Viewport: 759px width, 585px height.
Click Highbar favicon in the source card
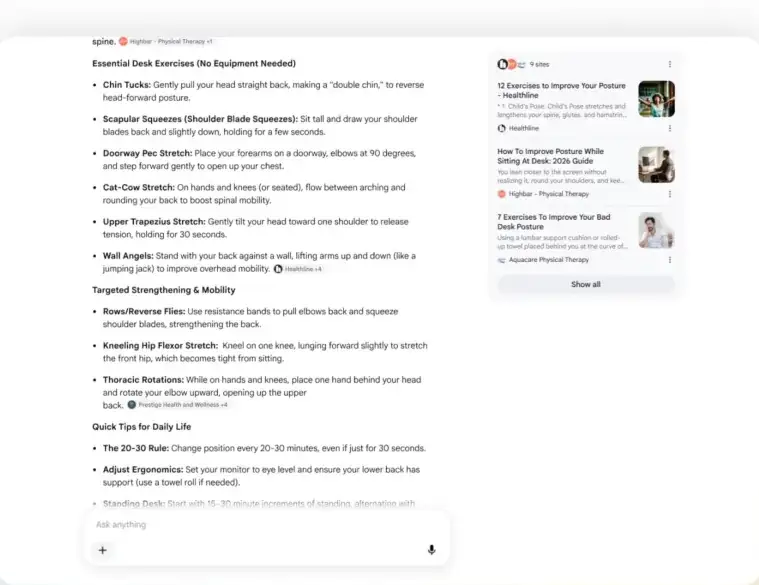click(501, 194)
